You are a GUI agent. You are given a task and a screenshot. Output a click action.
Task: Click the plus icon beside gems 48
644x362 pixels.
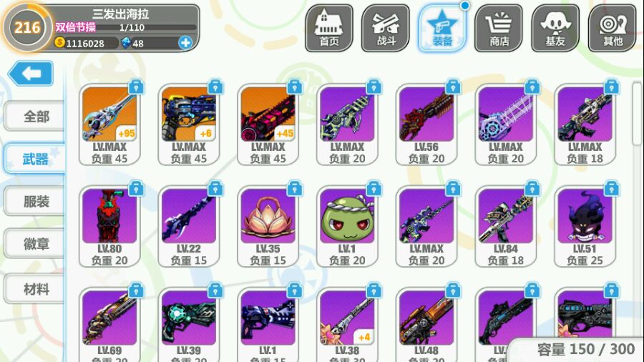pyautogui.click(x=185, y=42)
